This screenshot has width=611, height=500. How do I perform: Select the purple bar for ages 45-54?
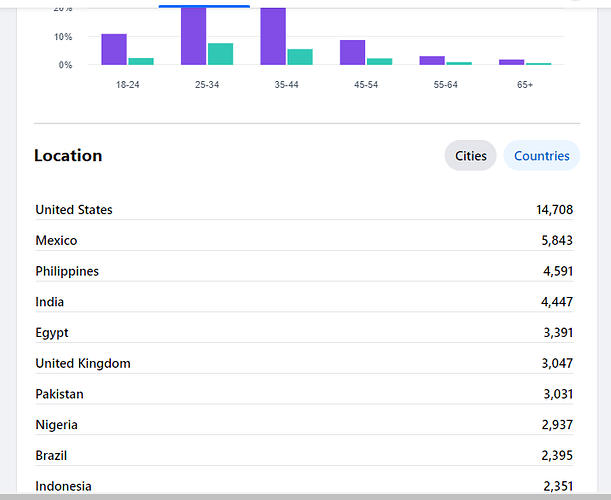pos(352,52)
